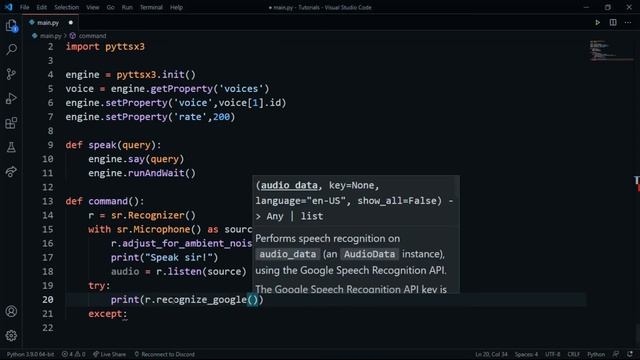Click the VS Code logo icon
Viewport: 640px width, 360px height.
9,7
